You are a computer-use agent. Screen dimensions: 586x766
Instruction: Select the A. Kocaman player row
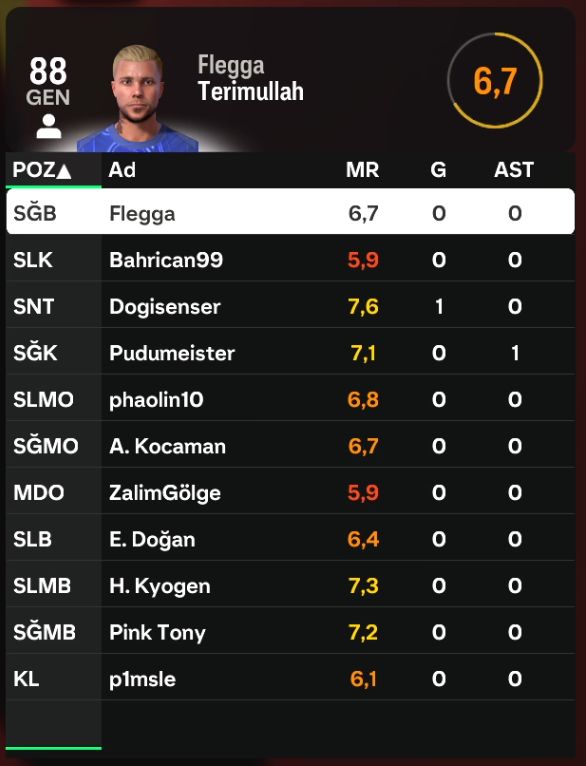(x=291, y=445)
